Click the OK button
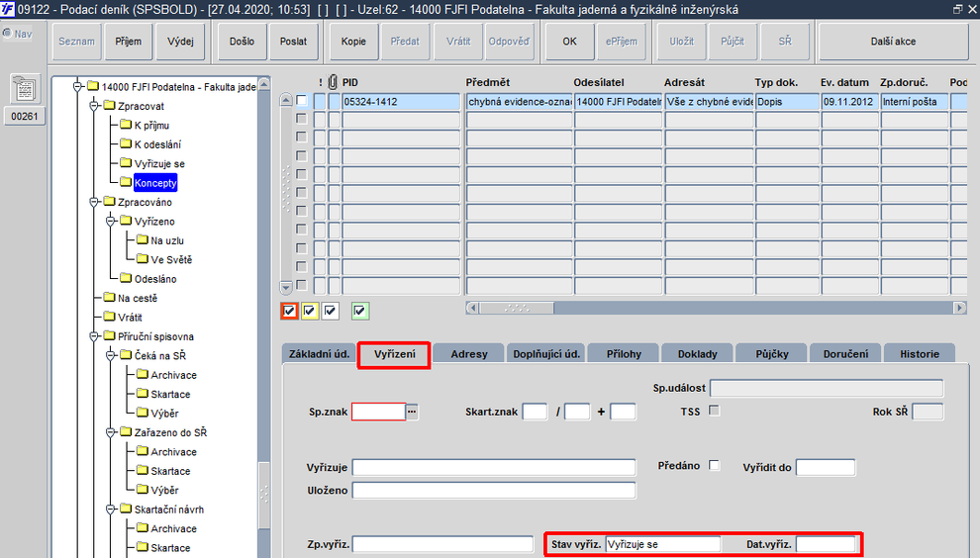This screenshot has width=980, height=558. click(x=569, y=42)
